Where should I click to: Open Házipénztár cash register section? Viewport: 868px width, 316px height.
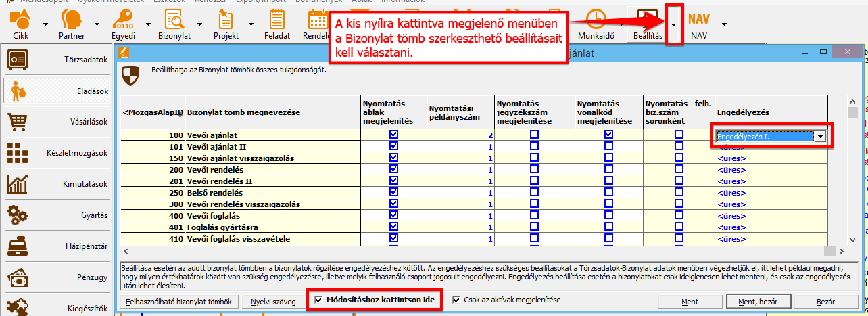57,246
